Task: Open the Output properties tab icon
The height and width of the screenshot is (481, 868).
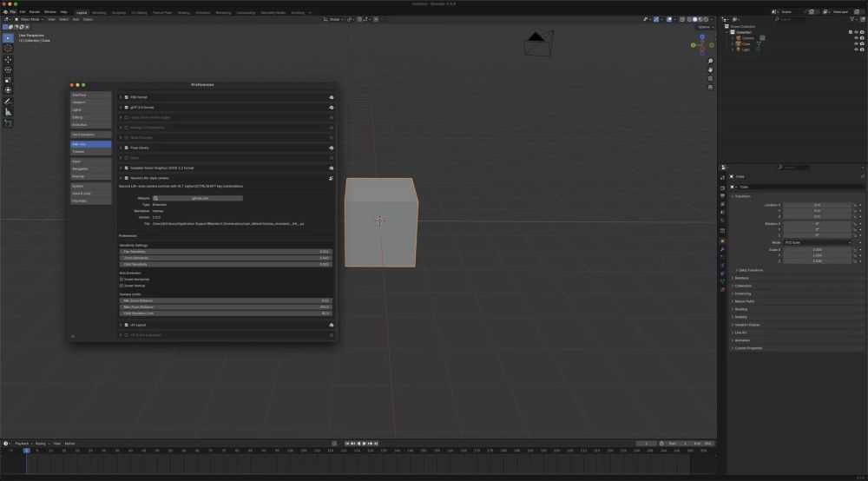Action: [x=722, y=196]
